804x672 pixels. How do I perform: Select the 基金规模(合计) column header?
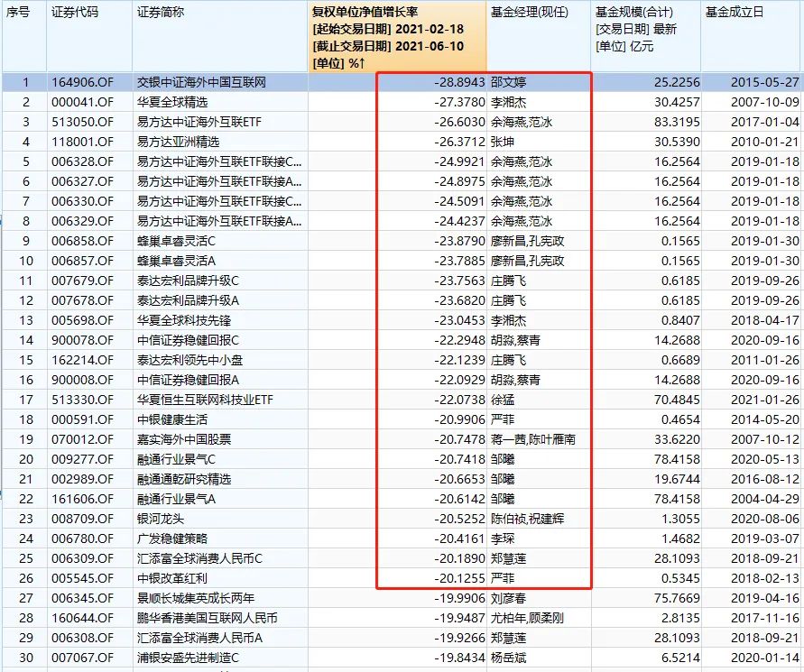click(635, 13)
